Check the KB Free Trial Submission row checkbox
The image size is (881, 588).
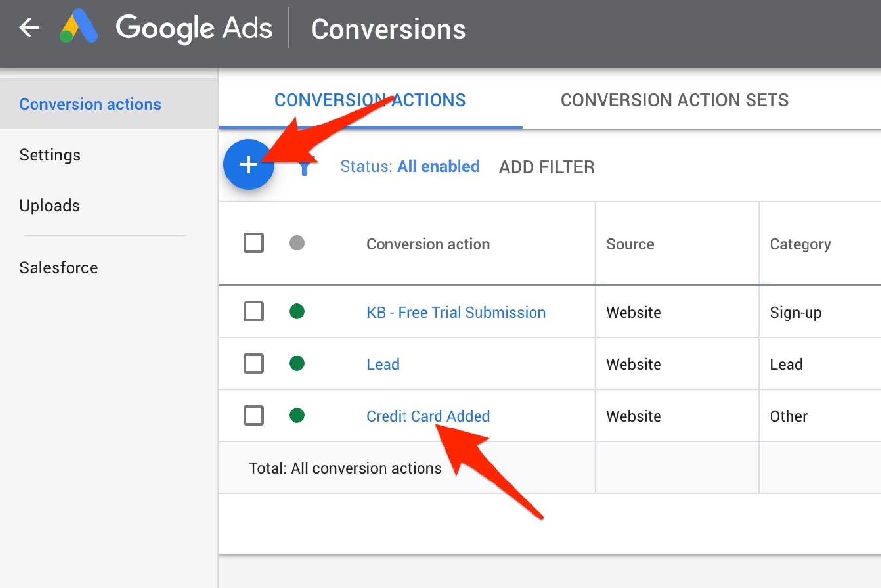[x=253, y=312]
